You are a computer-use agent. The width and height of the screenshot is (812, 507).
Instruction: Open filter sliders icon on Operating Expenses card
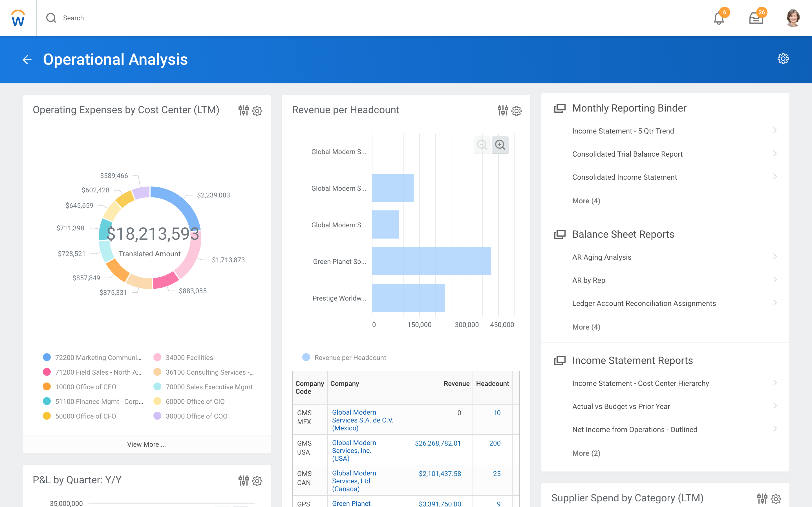(243, 110)
